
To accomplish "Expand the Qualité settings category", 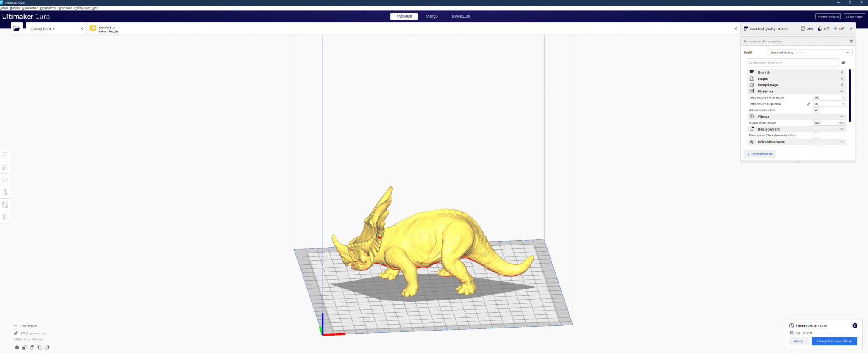I will coord(796,72).
